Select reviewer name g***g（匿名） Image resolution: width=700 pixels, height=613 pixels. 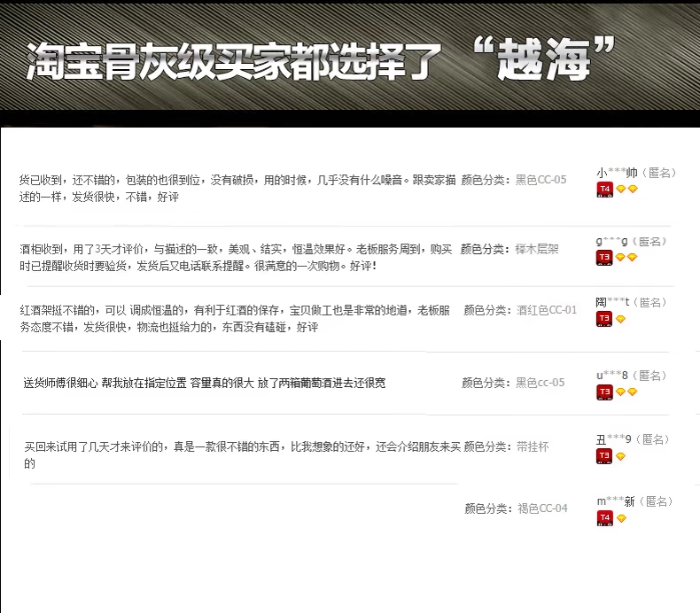point(631,242)
